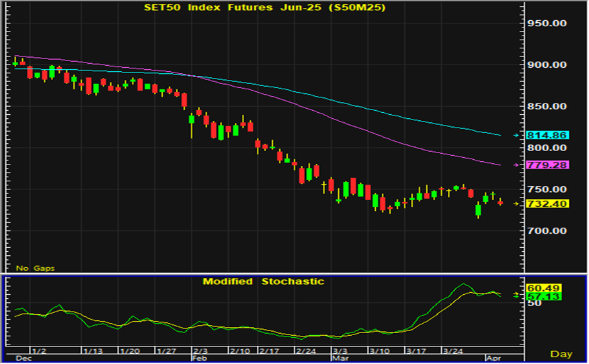
Task: Click the cyan moving average value 814.86
Action: (547, 135)
